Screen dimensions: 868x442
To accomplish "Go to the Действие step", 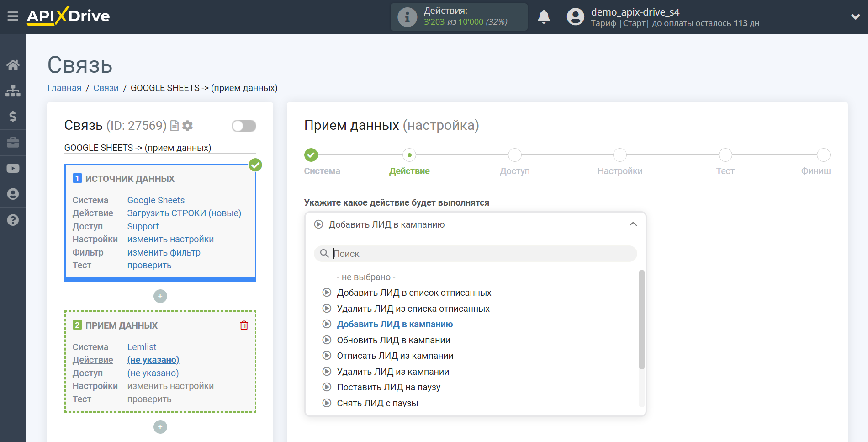I will (409, 155).
